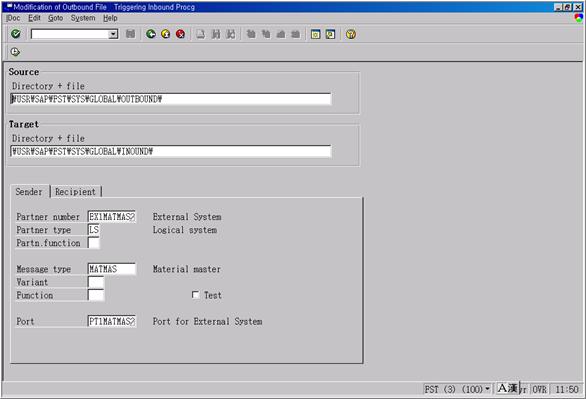Image resolution: width=586 pixels, height=399 pixels.
Task: Enable the Test checkbox
Action: click(195, 295)
